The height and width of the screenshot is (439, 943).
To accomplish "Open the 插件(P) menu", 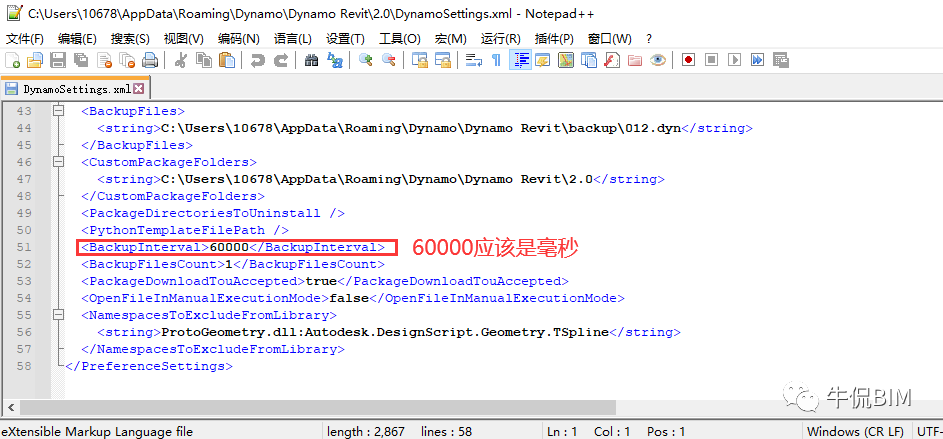I will (554, 39).
